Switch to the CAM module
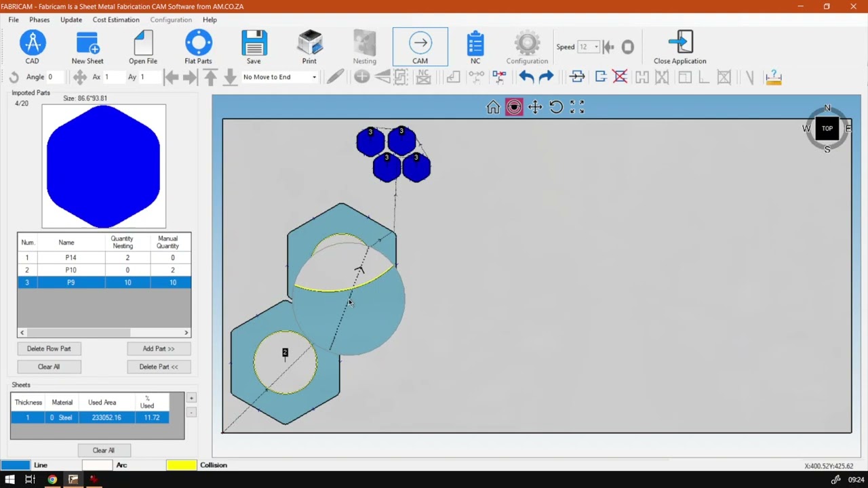 [x=420, y=47]
